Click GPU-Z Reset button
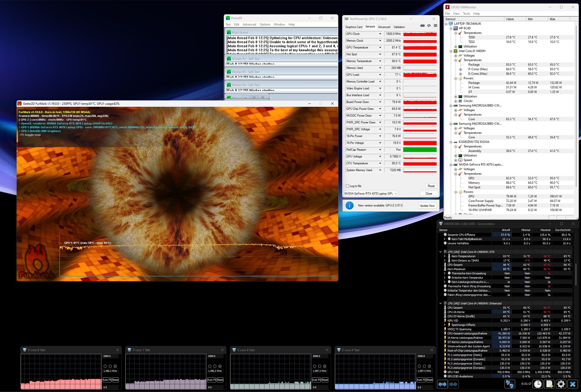This screenshot has width=581, height=392. point(431,186)
